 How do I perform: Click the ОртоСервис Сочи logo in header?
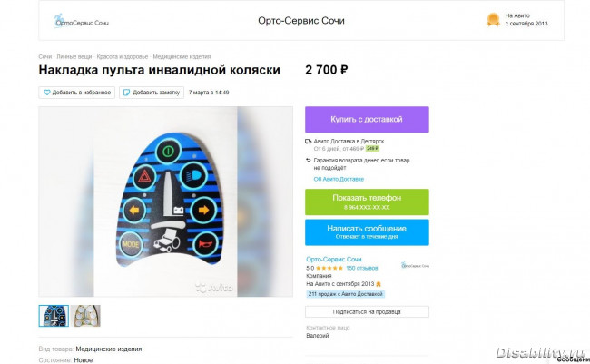pyautogui.click(x=82, y=21)
